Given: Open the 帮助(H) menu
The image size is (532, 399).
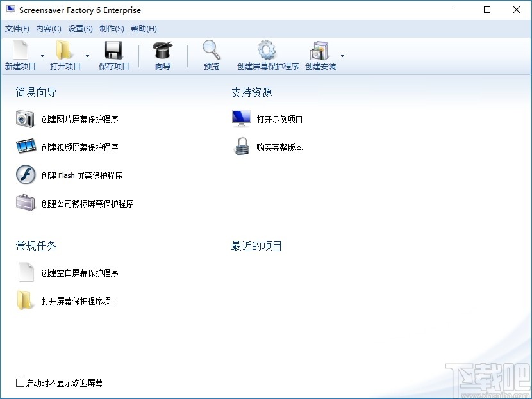Looking at the screenshot, I should coord(143,28).
